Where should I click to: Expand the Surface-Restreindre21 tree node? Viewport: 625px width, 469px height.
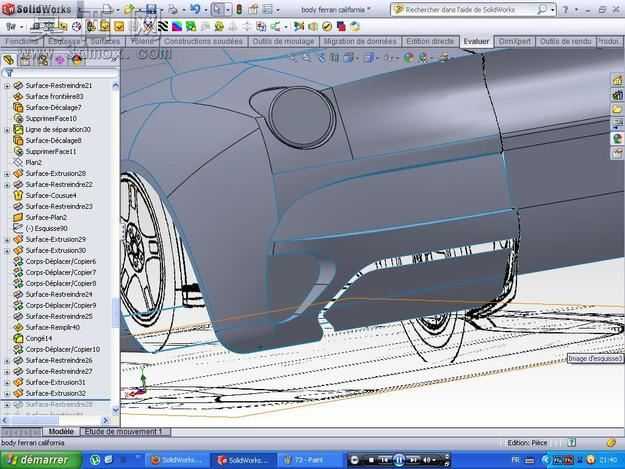7,86
